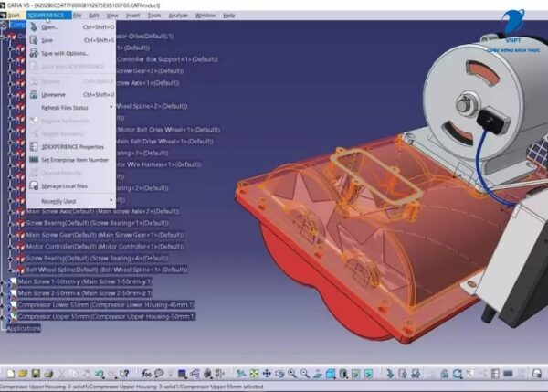Select the Pan arrows tool
This screenshot has width=548, height=392.
pyautogui.click(x=267, y=374)
